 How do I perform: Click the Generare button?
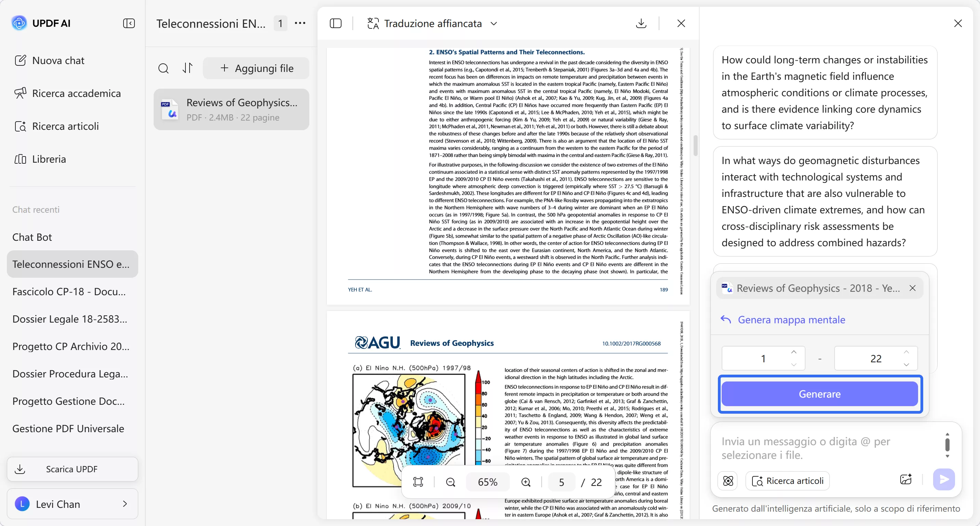tap(820, 394)
